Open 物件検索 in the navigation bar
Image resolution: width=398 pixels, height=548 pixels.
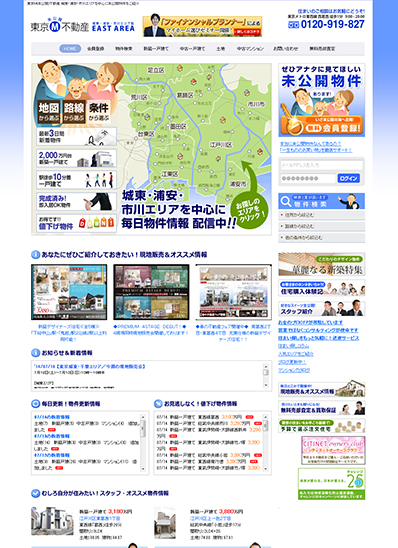point(124,49)
